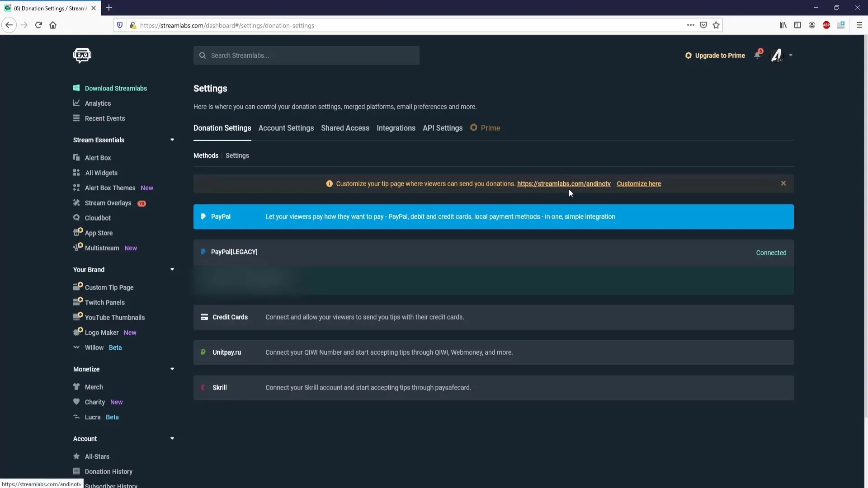Collapse the Account section

coord(172,438)
